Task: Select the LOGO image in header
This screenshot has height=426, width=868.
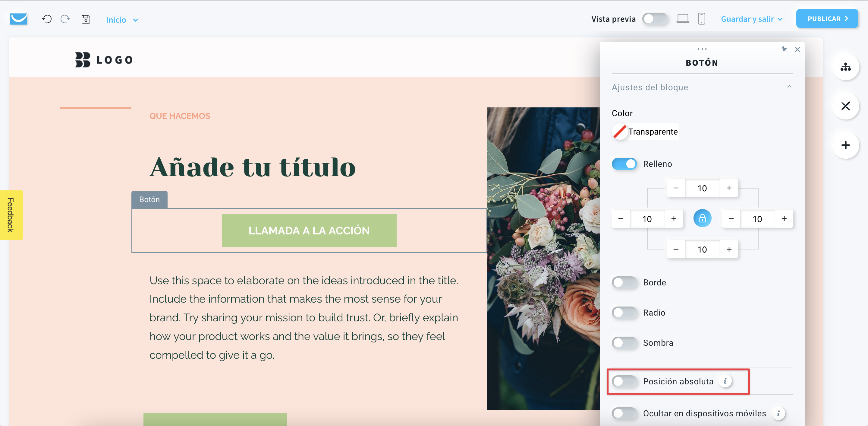Action: [x=104, y=60]
